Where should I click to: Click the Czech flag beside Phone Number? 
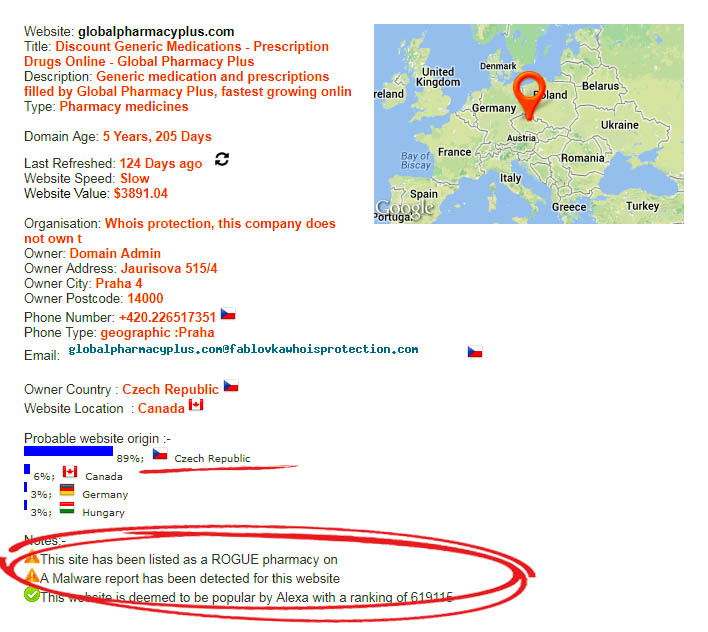point(228,313)
